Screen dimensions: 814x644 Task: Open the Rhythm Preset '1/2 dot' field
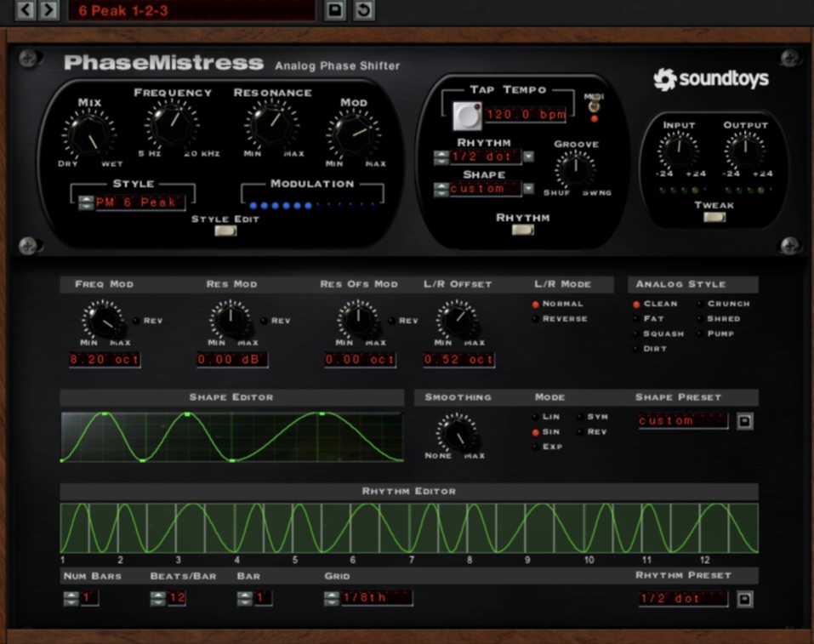683,599
